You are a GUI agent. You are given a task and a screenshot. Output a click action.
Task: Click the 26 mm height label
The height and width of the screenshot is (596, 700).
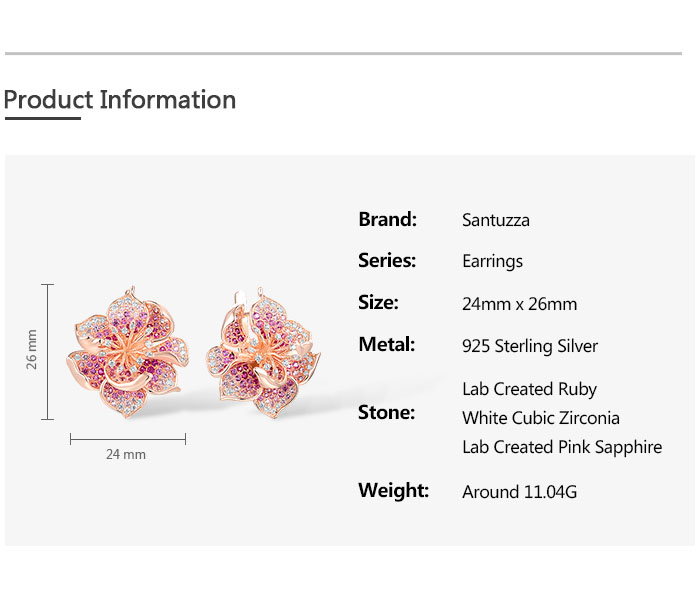(31, 350)
